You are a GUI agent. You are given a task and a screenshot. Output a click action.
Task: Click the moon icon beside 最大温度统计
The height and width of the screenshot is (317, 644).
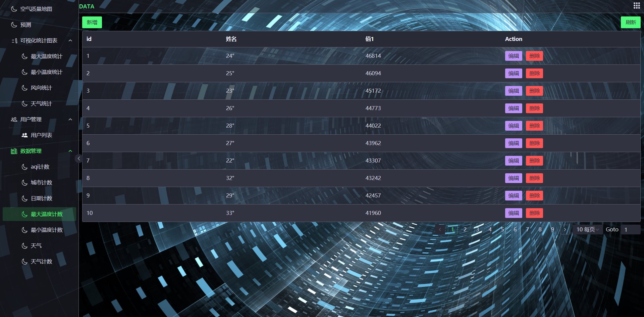24,56
